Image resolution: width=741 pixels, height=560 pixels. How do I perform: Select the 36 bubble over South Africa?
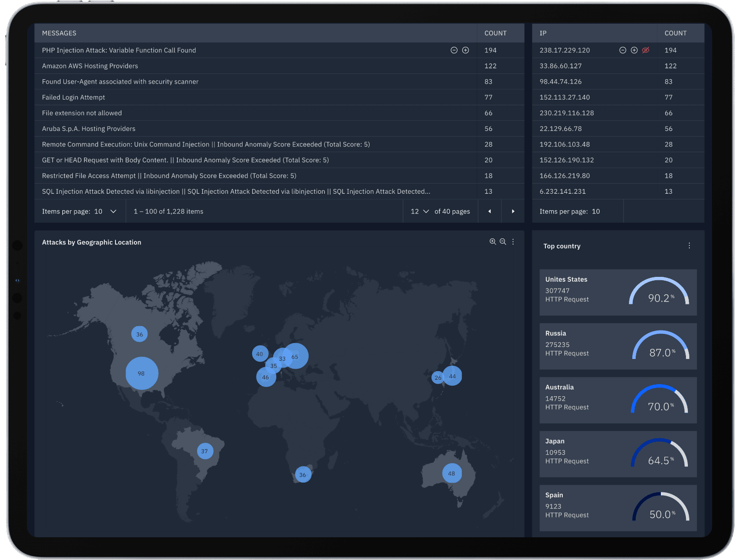tap(303, 474)
